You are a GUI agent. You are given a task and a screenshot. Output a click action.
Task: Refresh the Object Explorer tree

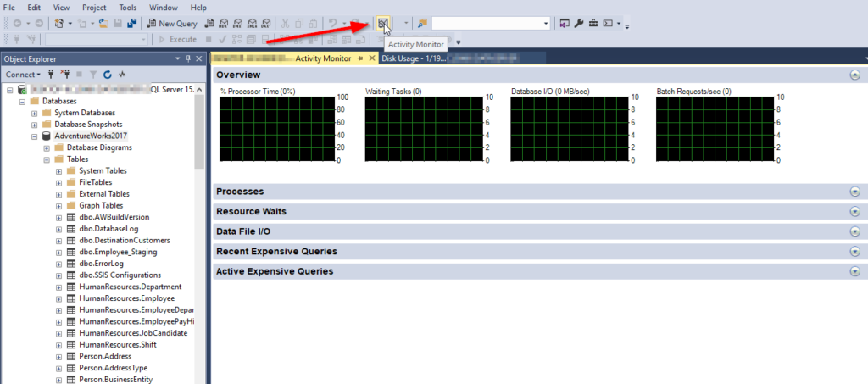[x=108, y=75]
